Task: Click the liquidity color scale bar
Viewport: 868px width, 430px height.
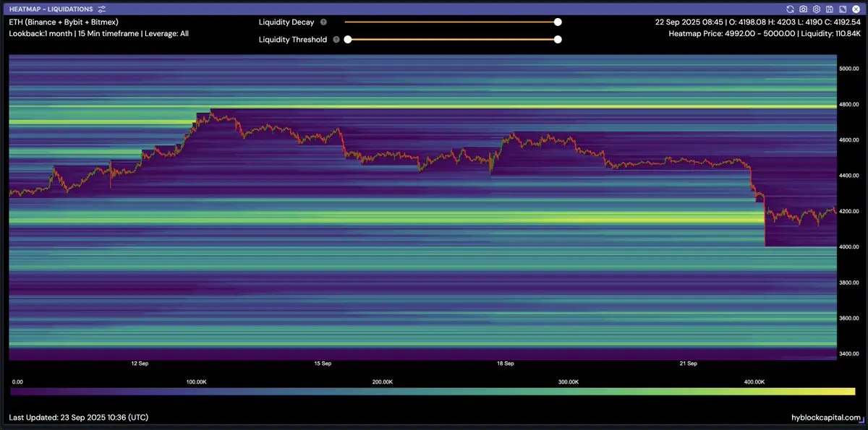Action: point(433,391)
